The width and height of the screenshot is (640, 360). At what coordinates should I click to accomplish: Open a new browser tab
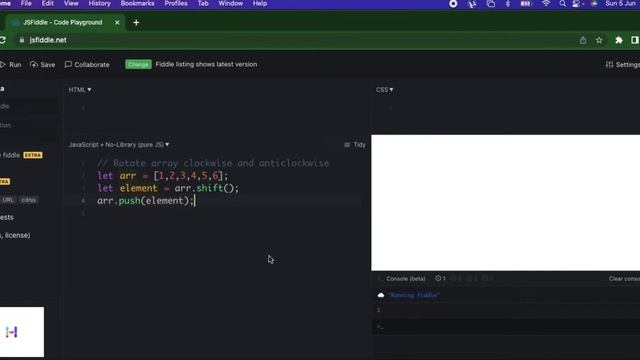click(136, 22)
